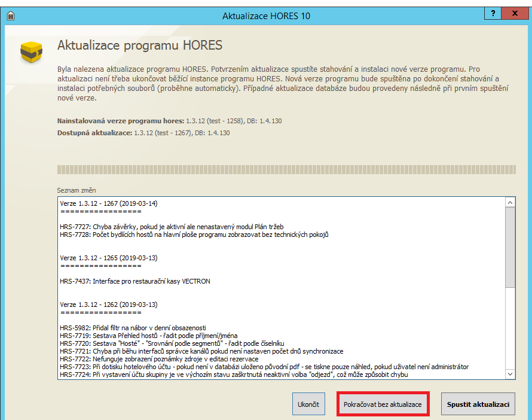This screenshot has width=532, height=420.
Task: Click the HORES yellow cube icon
Action: 31,53
